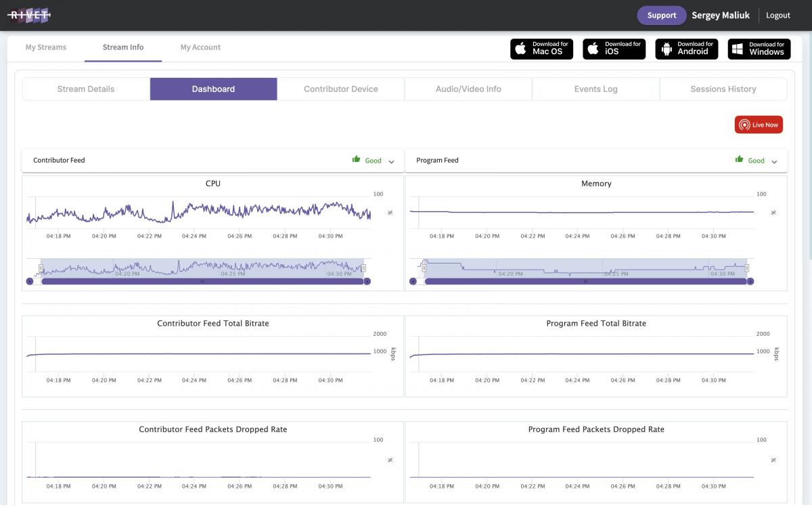This screenshot has width=812, height=508.
Task: Click the CPU scrollbar left arrow button
Action: [30, 281]
